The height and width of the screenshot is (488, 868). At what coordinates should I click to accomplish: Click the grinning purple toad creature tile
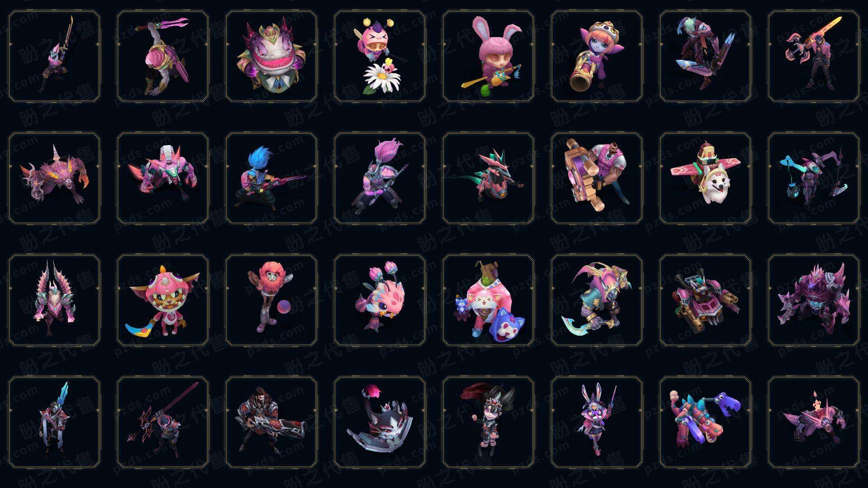click(x=271, y=56)
